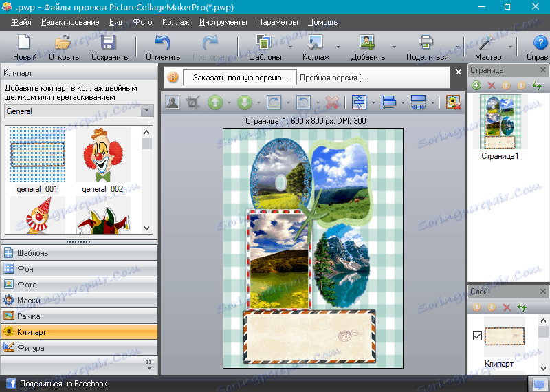Save the collage via the Сохранить icon

(x=109, y=43)
